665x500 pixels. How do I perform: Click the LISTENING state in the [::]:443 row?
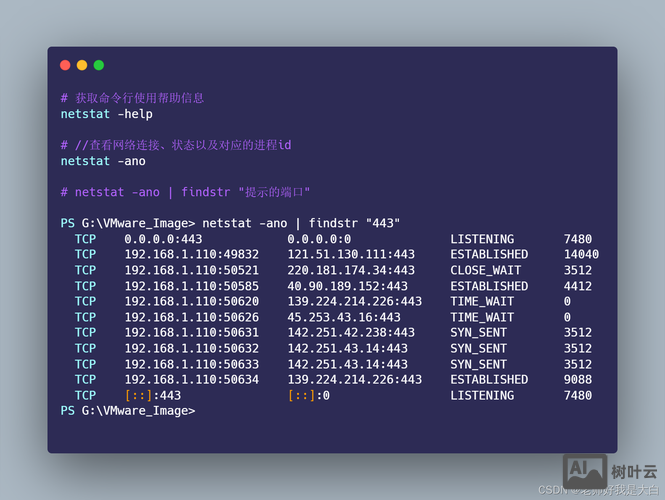[x=482, y=396]
